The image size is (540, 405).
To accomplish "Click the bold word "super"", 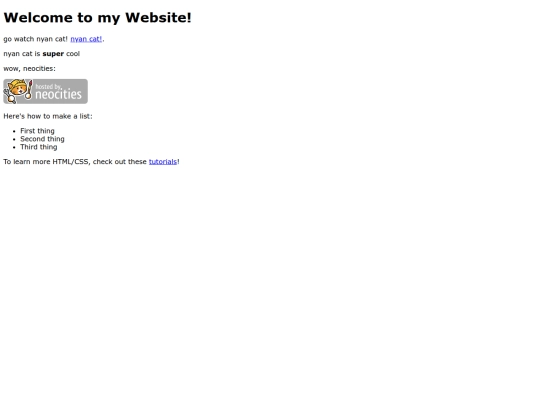I will point(53,54).
